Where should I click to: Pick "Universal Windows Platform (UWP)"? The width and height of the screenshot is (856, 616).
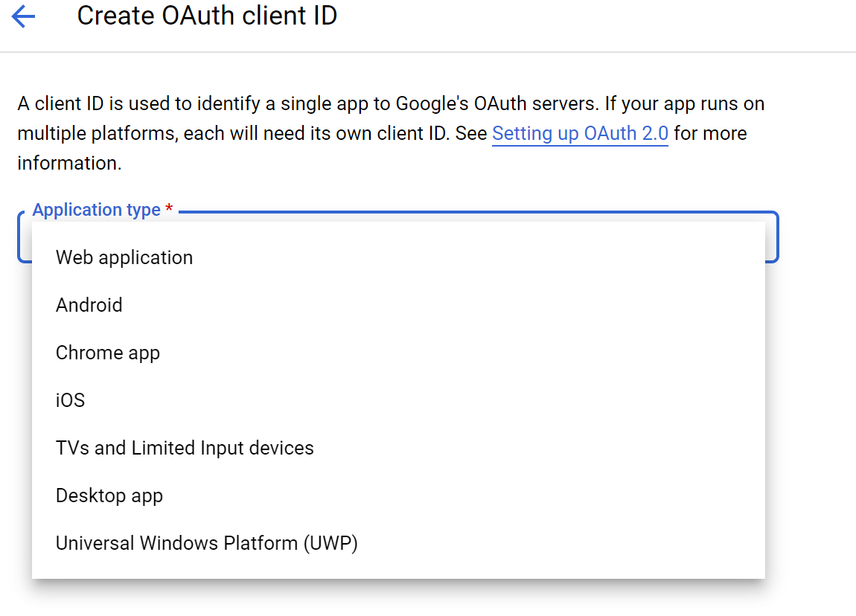(x=208, y=543)
